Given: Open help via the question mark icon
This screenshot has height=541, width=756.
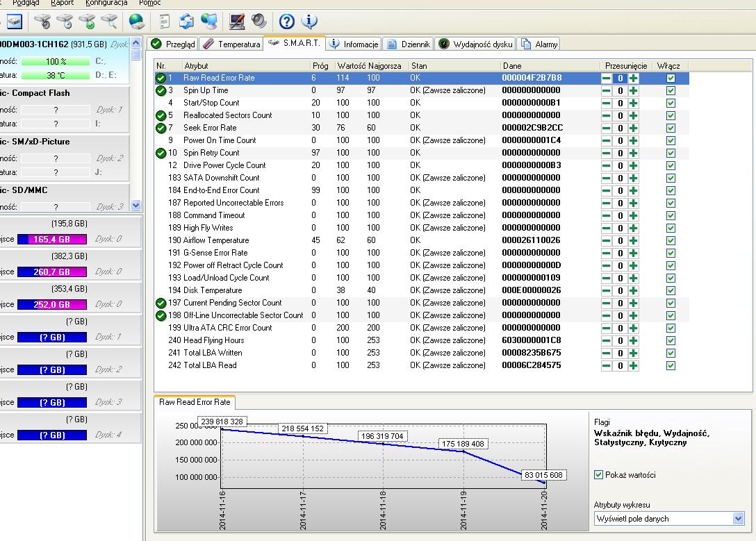Looking at the screenshot, I should click(287, 22).
